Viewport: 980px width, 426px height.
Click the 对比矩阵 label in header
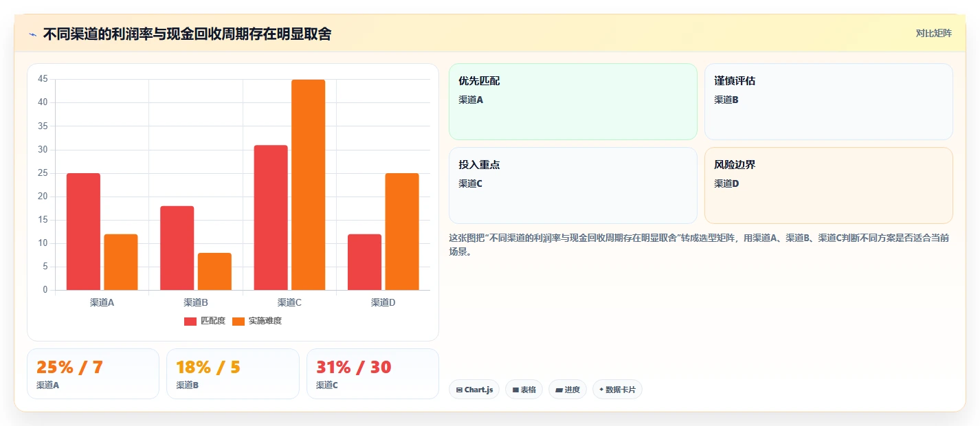coord(934,34)
